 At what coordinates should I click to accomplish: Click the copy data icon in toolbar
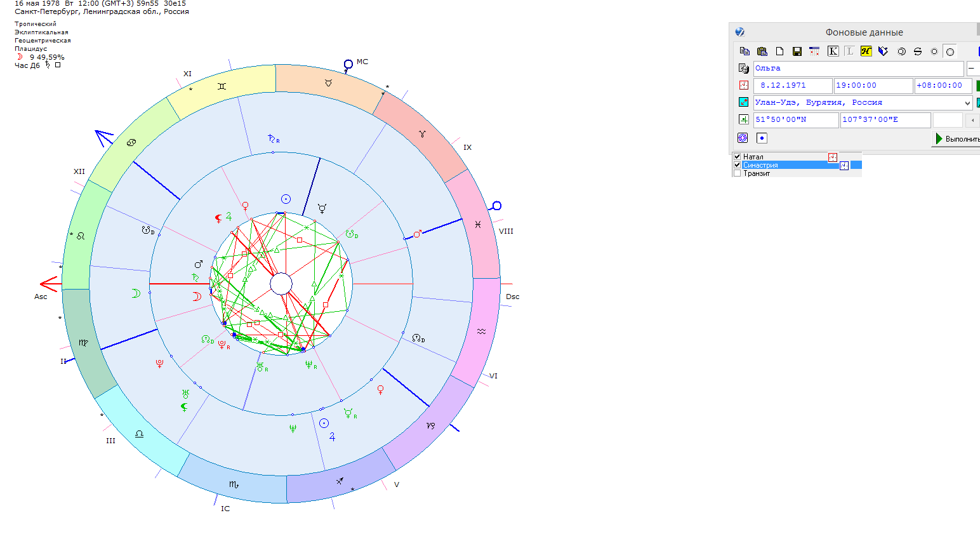click(x=745, y=51)
